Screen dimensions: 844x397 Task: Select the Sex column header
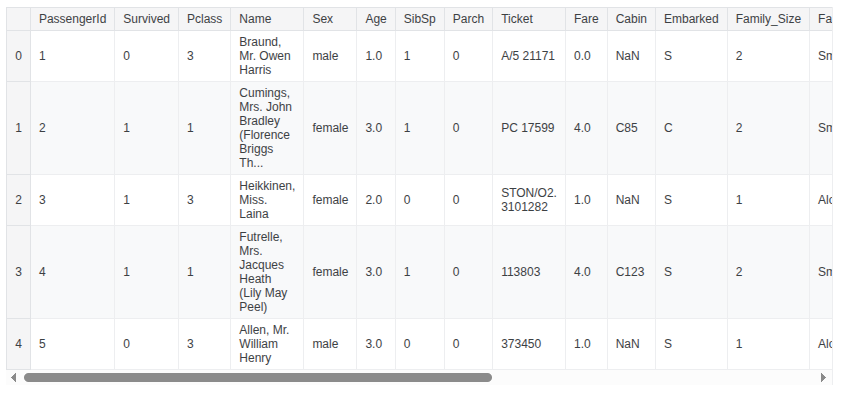click(x=330, y=19)
